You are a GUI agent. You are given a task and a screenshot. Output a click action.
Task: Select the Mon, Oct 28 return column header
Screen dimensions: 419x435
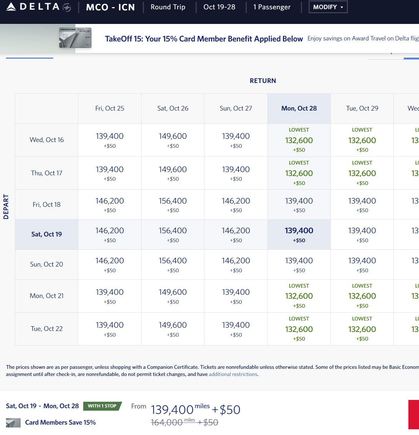pyautogui.click(x=299, y=108)
